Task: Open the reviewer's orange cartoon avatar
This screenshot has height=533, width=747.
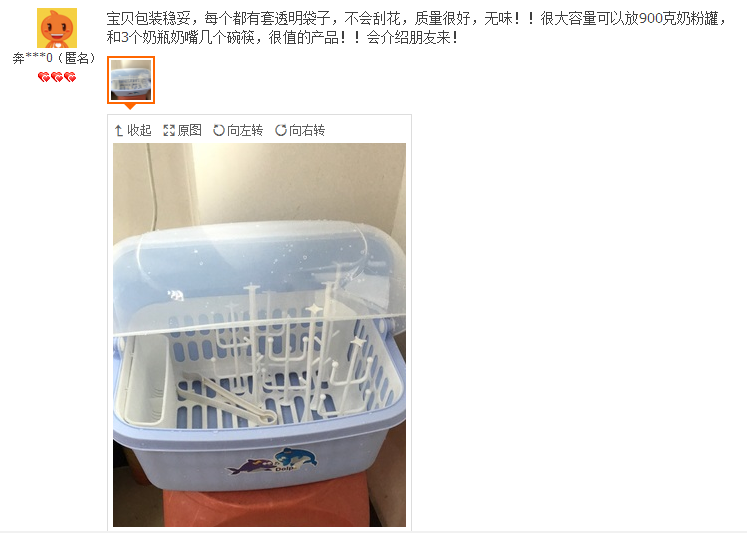Action: pos(57,28)
